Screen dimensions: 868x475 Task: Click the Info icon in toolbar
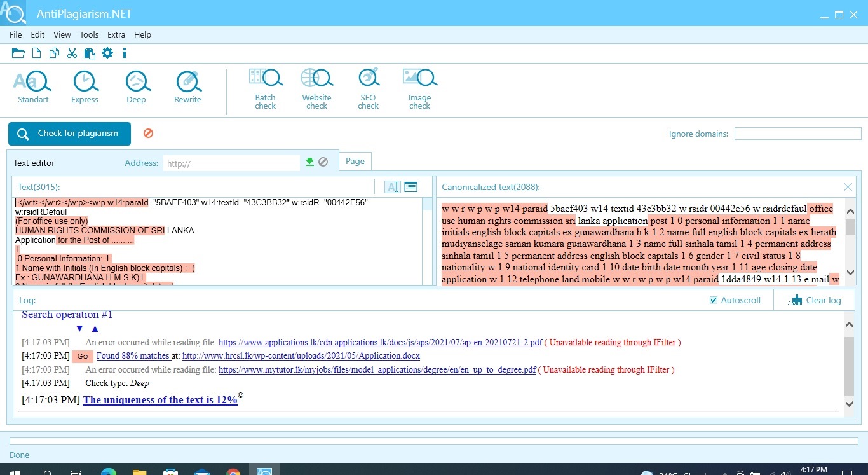tap(125, 53)
